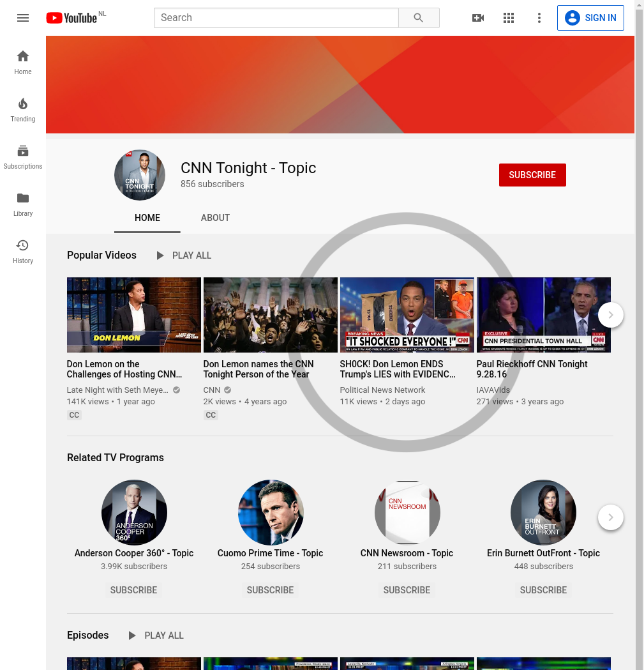Open Don Lemon Seth Meyers video thumbnail
This screenshot has height=670, width=644.
click(134, 315)
